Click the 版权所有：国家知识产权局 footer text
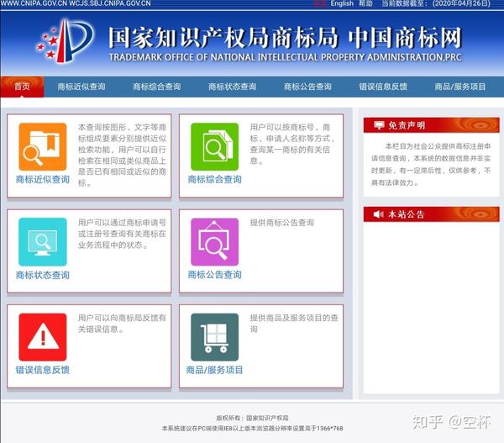504x443 pixels. click(x=252, y=418)
